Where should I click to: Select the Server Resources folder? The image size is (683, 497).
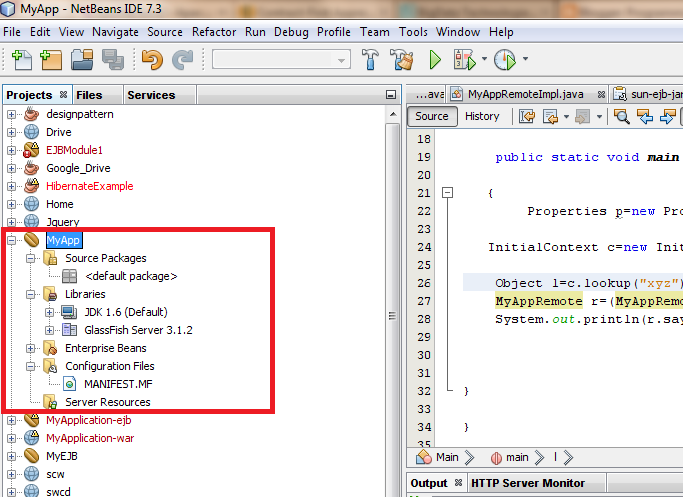(108, 402)
